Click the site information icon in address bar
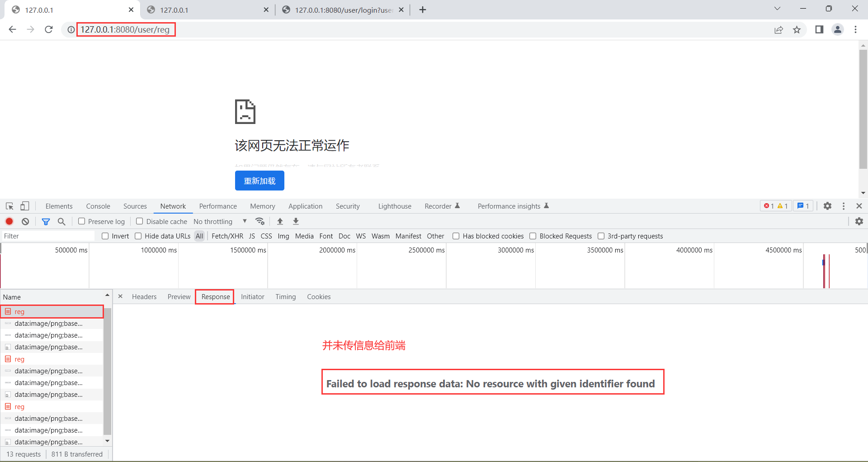 coord(71,30)
